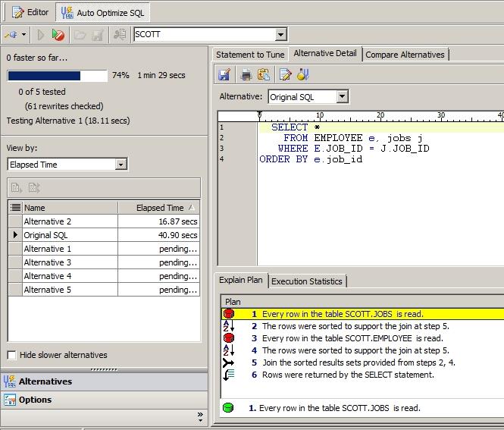This screenshot has width=504, height=430.
Task: Open the SCOTT connection dropdown
Action: (281, 34)
